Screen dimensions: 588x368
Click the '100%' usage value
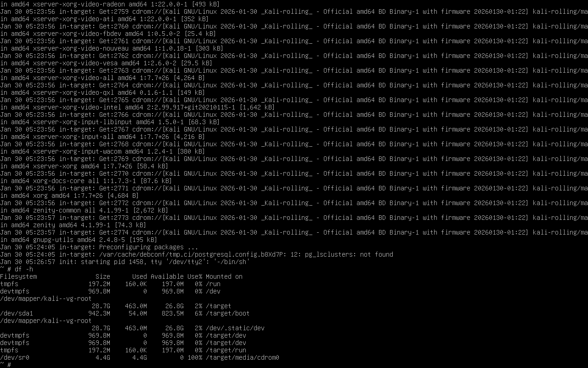pos(195,357)
